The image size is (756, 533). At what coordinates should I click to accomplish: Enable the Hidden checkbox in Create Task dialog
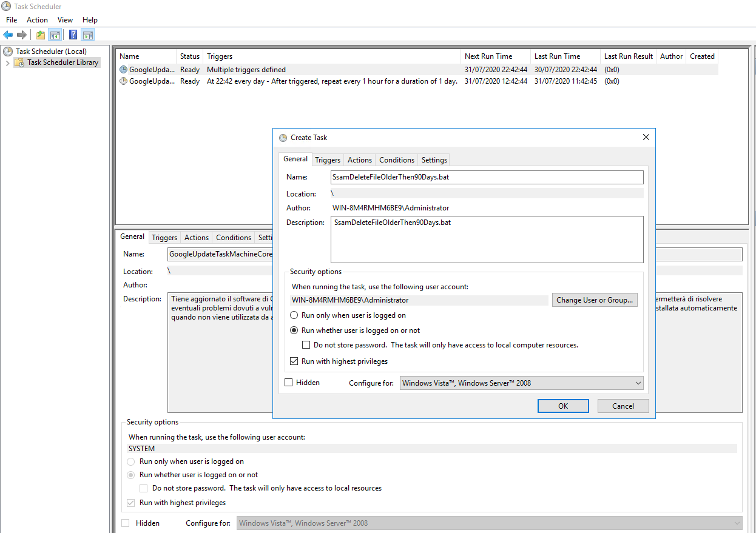pyautogui.click(x=289, y=383)
